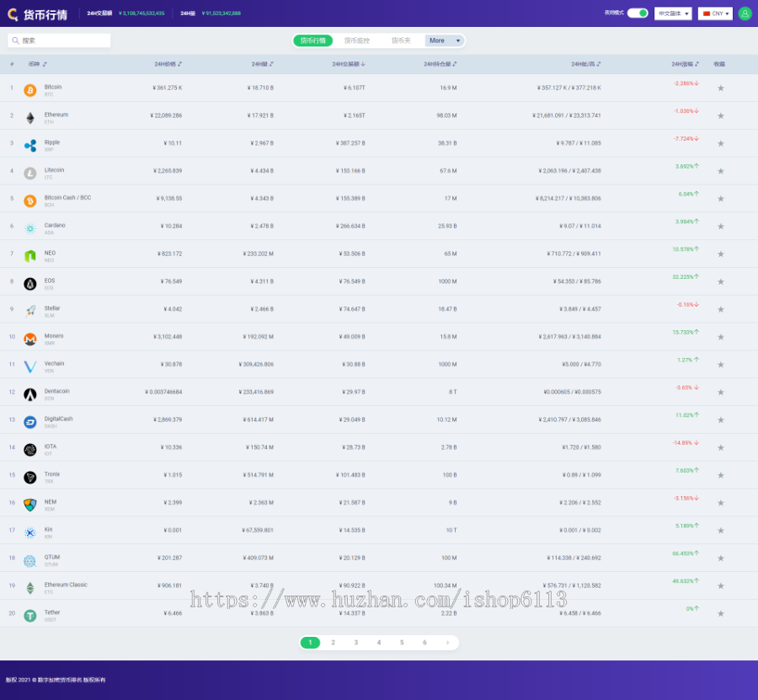This screenshot has width=758, height=700.
Task: Switch to the currency monitoring tab
Action: point(357,40)
